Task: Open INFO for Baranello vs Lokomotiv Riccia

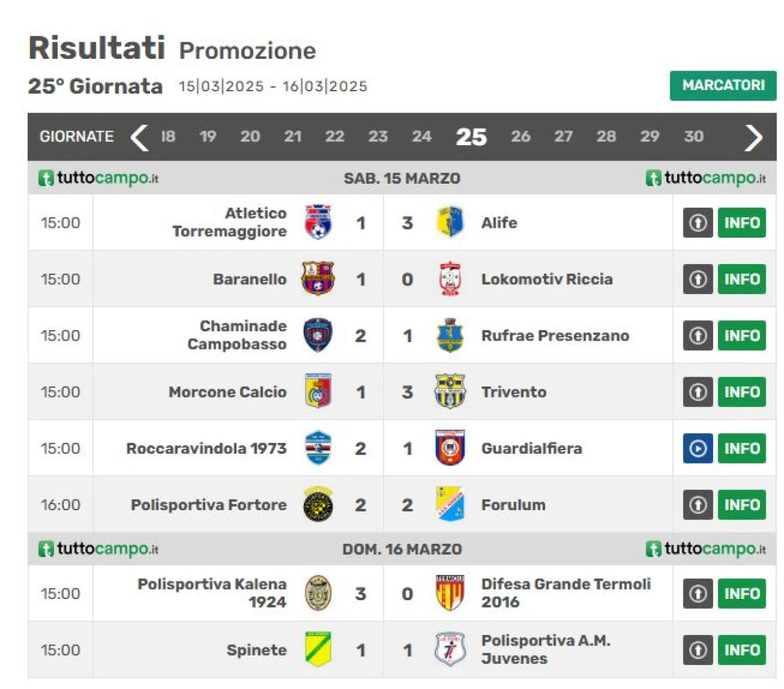Action: point(742,279)
